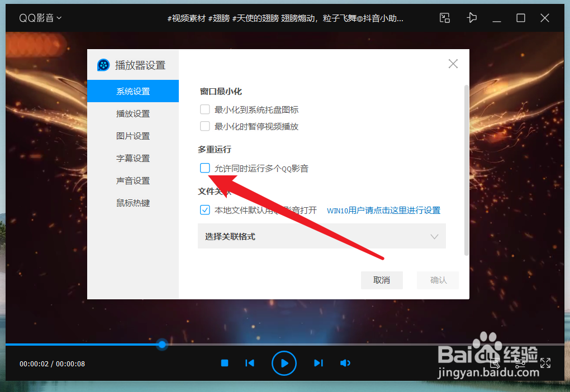Select the 鼠标热键 tab
This screenshot has height=392, width=570.
point(133,203)
